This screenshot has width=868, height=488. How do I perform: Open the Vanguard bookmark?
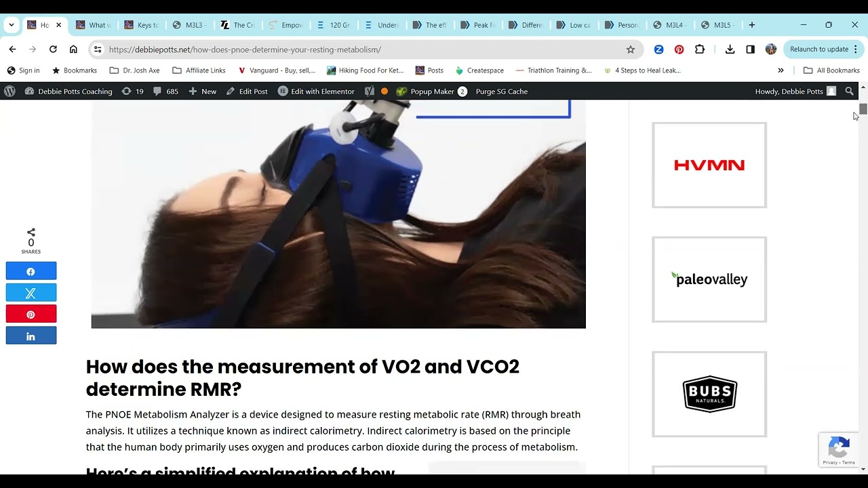click(277, 70)
